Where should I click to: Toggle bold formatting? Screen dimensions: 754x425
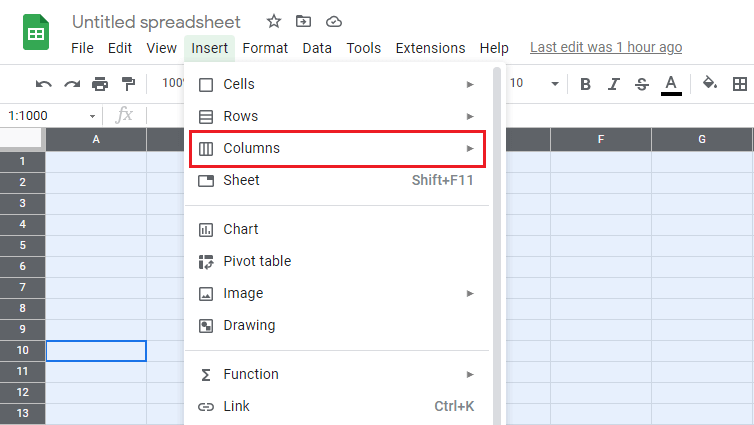[x=585, y=84]
